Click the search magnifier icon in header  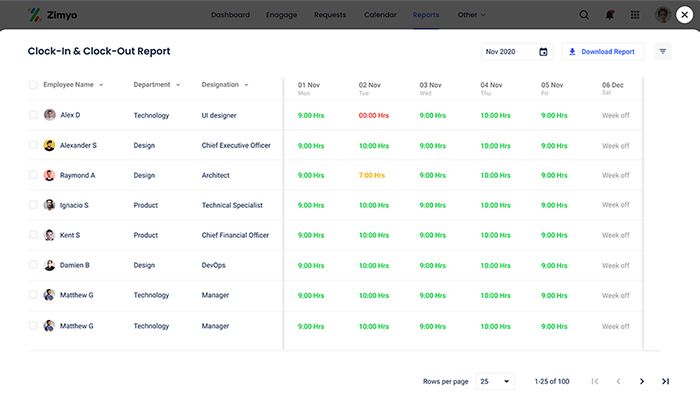click(x=584, y=15)
